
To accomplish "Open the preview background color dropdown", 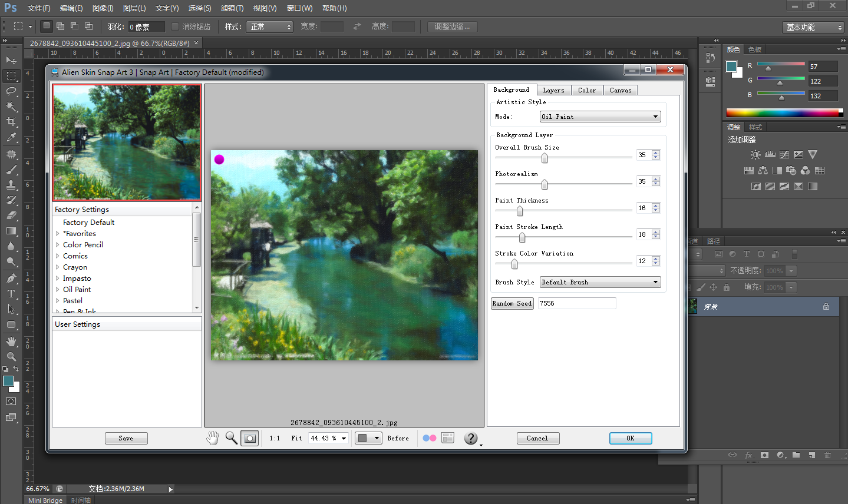I will point(368,438).
